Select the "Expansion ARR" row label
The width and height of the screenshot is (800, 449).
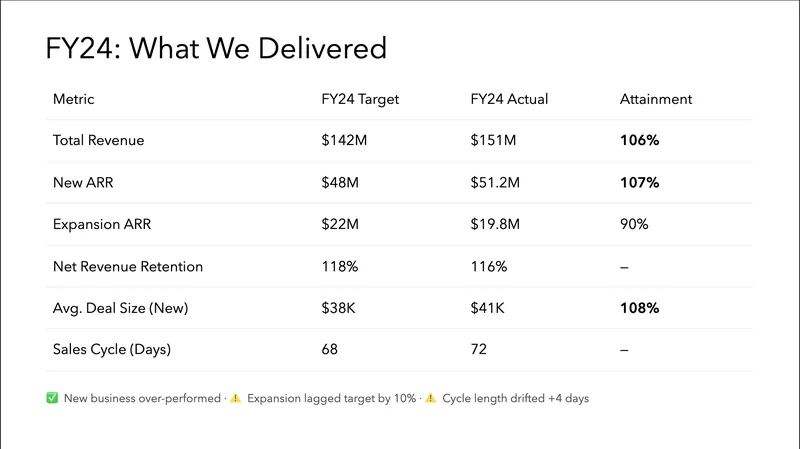pos(103,225)
